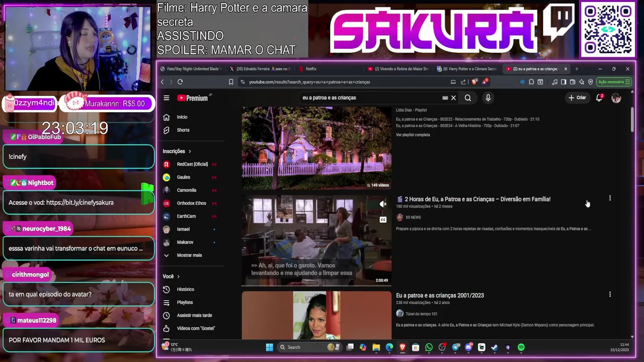Viewport: 644px width, 362px height.
Task: Open Spotify from the taskbar
Action: point(521,347)
